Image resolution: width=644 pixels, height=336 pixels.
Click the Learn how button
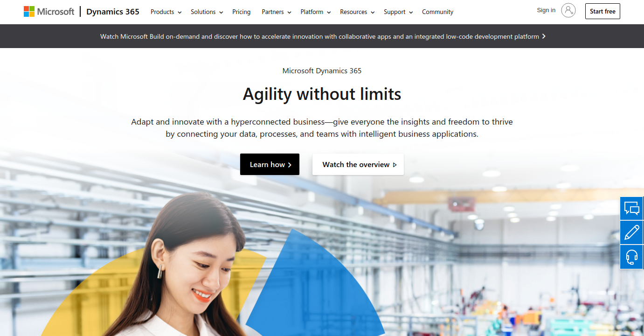click(x=270, y=164)
